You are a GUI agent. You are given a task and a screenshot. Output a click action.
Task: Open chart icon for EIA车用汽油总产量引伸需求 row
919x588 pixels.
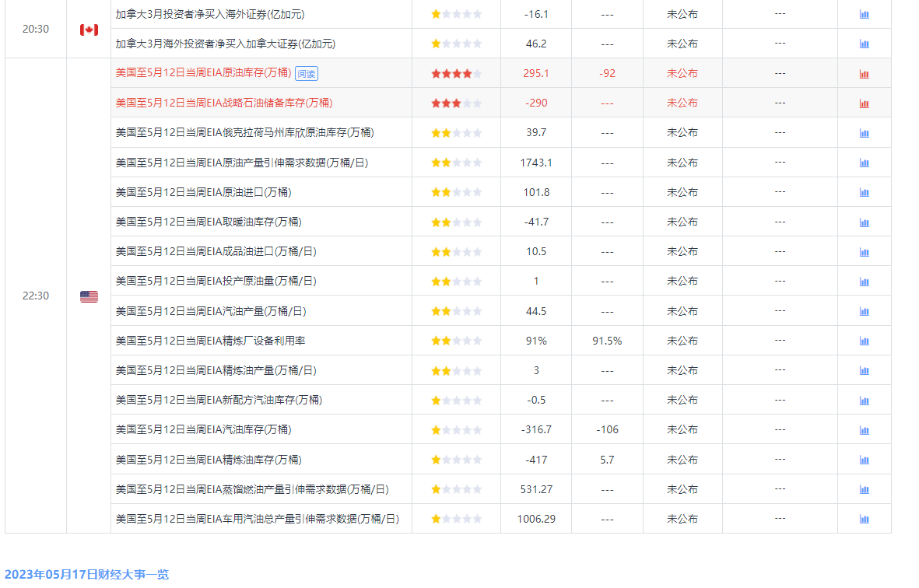(864, 519)
